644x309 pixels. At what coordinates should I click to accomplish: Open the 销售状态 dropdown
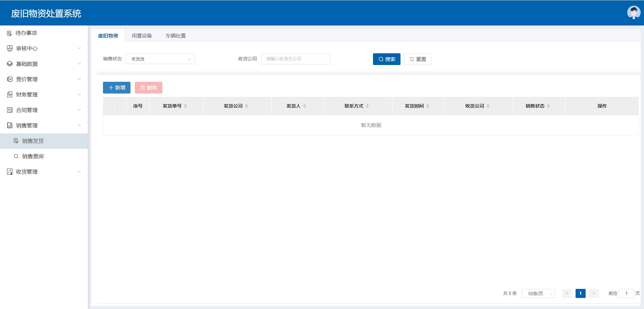(x=160, y=59)
